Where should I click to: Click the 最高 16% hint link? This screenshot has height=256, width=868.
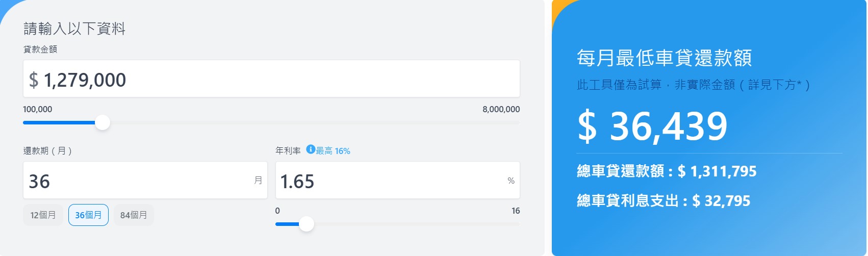333,151
